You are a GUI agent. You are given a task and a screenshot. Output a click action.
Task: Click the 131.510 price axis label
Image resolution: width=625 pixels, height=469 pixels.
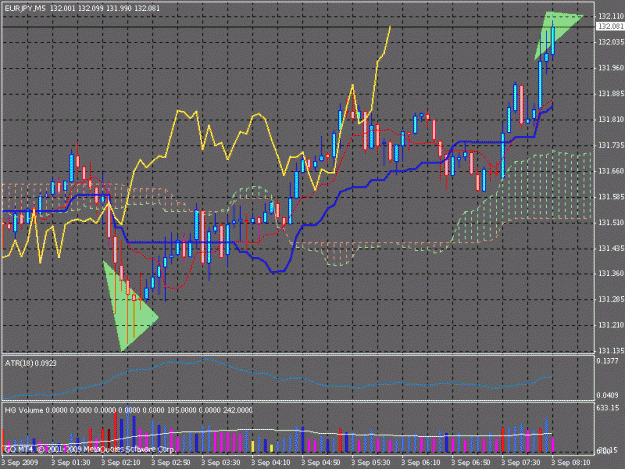click(x=611, y=222)
